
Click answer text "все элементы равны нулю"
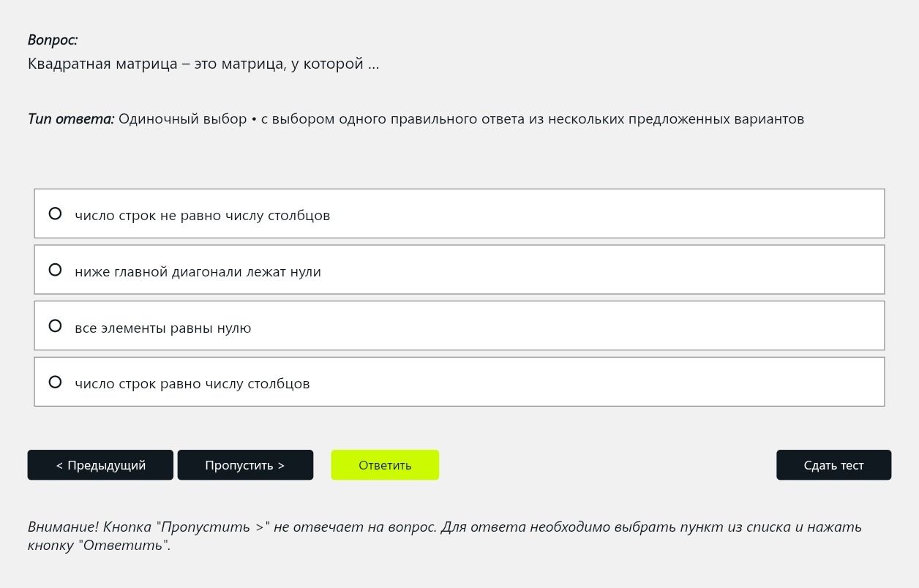tap(162, 328)
